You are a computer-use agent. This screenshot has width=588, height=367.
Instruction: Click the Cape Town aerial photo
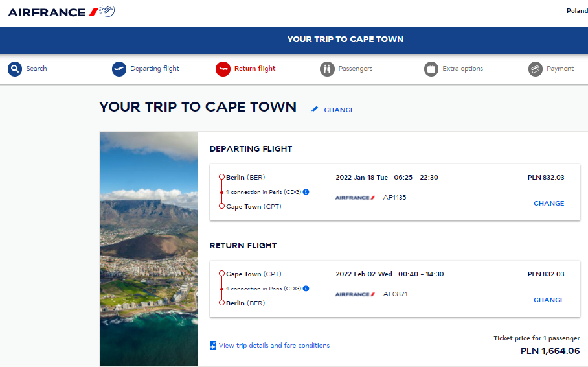tap(149, 249)
